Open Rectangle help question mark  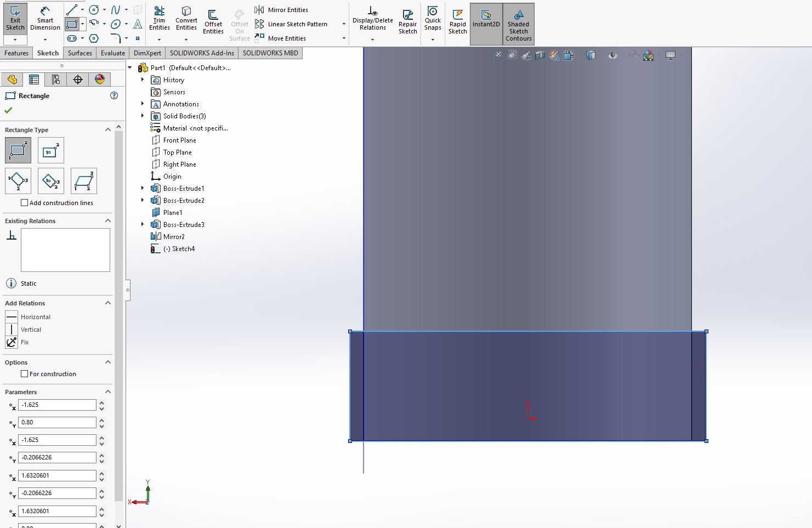pyautogui.click(x=114, y=95)
